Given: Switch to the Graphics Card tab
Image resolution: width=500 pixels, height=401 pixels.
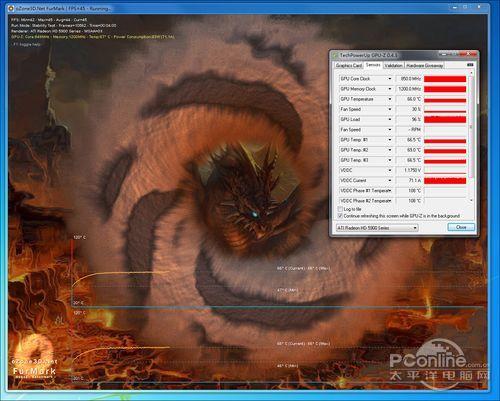Looking at the screenshot, I should (349, 65).
